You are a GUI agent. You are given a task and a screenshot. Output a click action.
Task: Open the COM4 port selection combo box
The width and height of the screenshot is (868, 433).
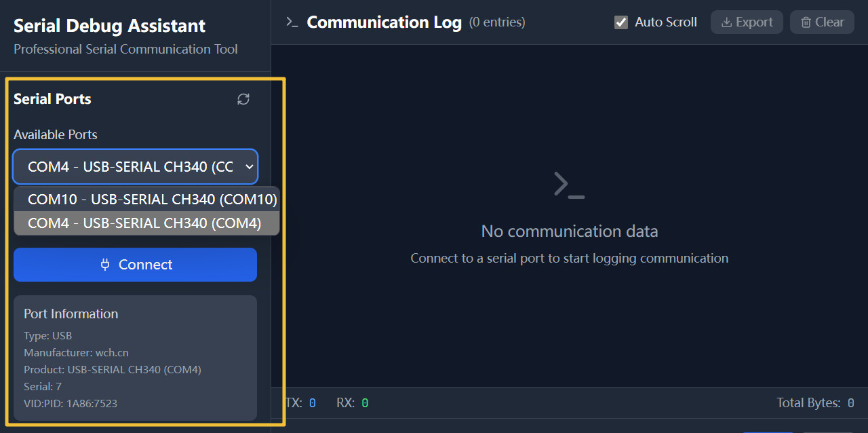[x=130, y=167]
